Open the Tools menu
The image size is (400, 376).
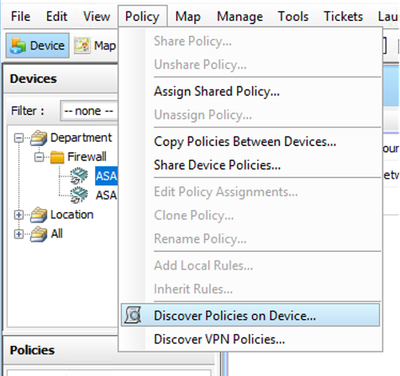293,16
